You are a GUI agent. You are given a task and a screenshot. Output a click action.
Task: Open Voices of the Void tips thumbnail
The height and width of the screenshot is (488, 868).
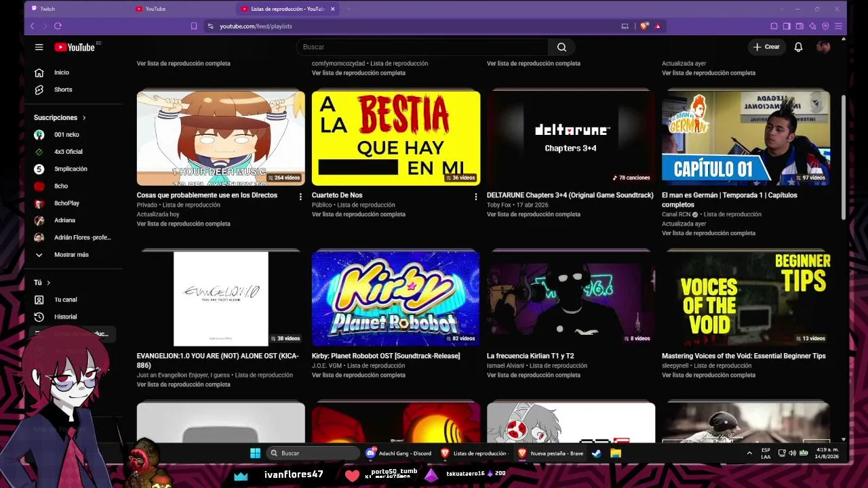(746, 299)
